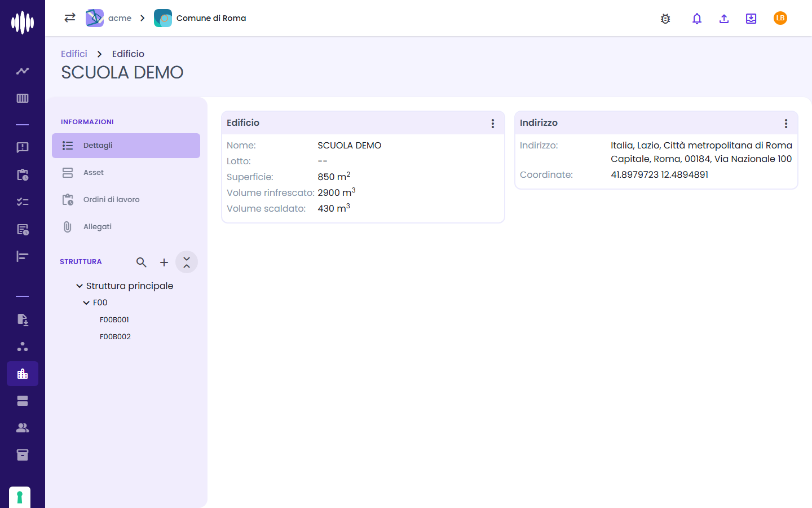Go to Edifici breadcrumb link
The image size is (812, 508).
pyautogui.click(x=74, y=54)
